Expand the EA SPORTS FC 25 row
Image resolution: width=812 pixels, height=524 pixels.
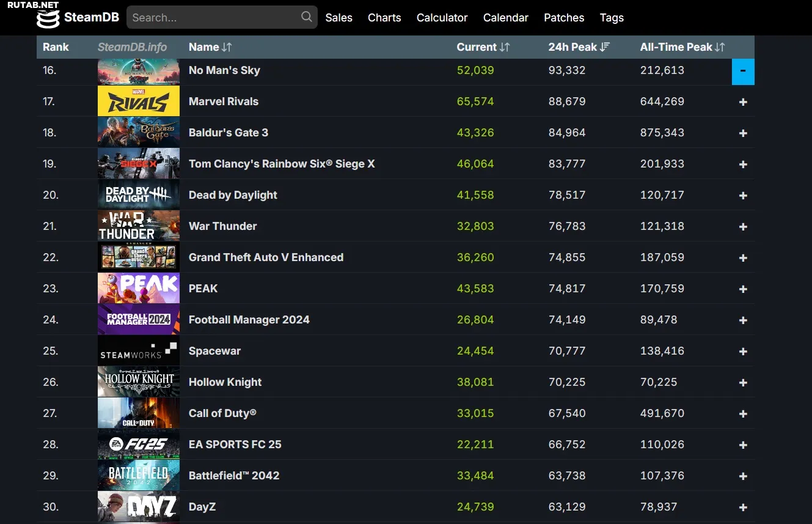[743, 445]
